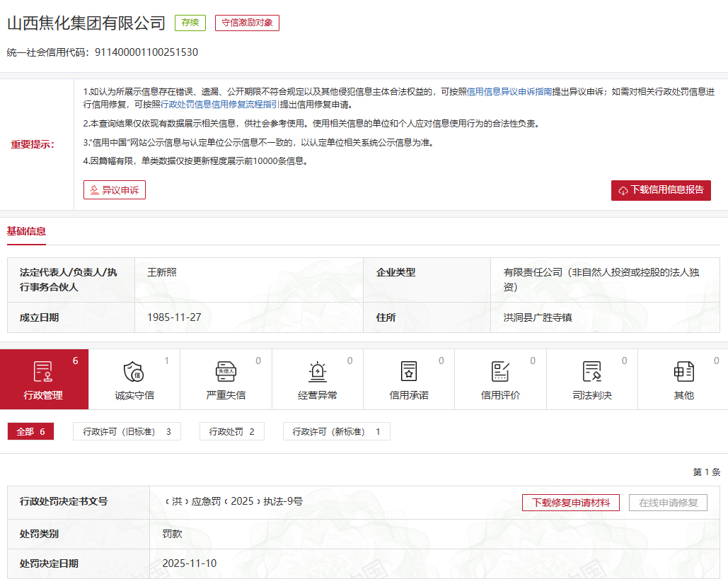The image size is (728, 579).
Task: Click the 守信激励对象 tag
Action: 247,23
